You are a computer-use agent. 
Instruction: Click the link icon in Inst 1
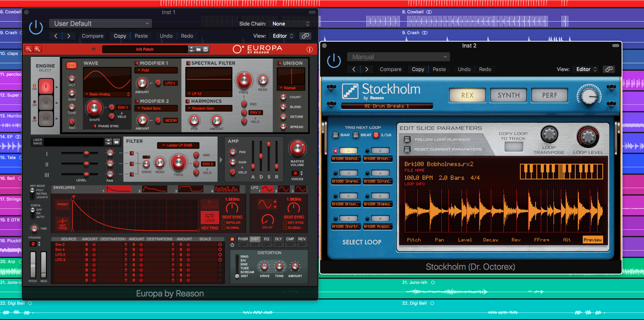click(305, 36)
